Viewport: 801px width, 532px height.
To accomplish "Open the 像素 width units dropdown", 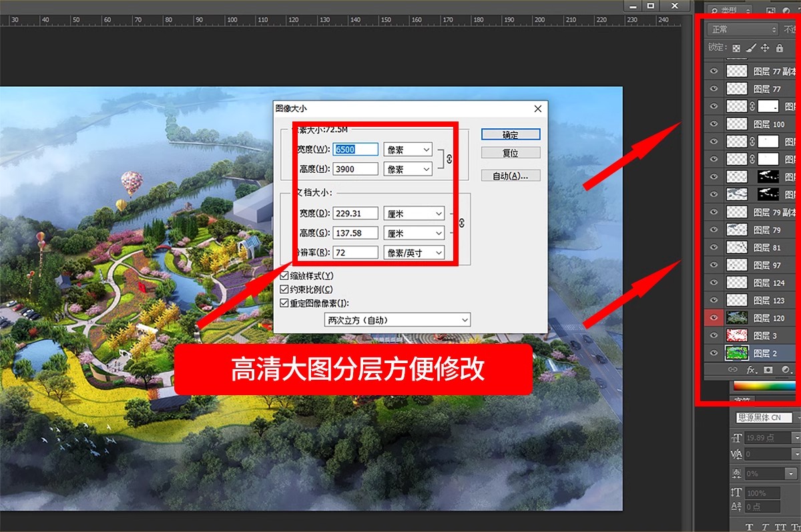I will (x=408, y=149).
